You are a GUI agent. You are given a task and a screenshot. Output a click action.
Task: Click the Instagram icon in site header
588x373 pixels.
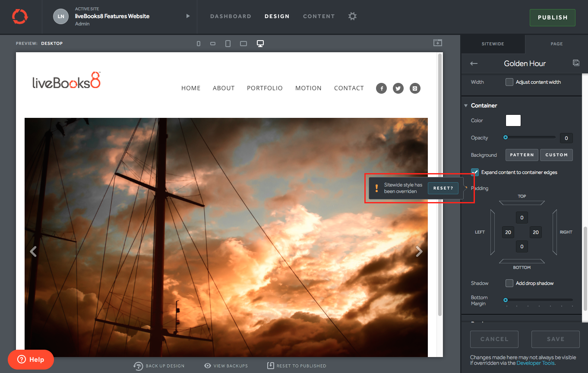point(415,89)
